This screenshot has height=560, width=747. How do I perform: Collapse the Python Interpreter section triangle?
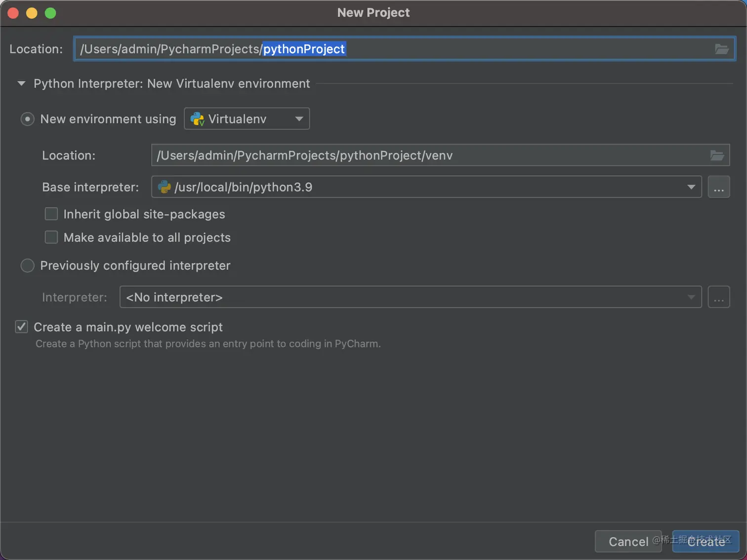pos(21,83)
